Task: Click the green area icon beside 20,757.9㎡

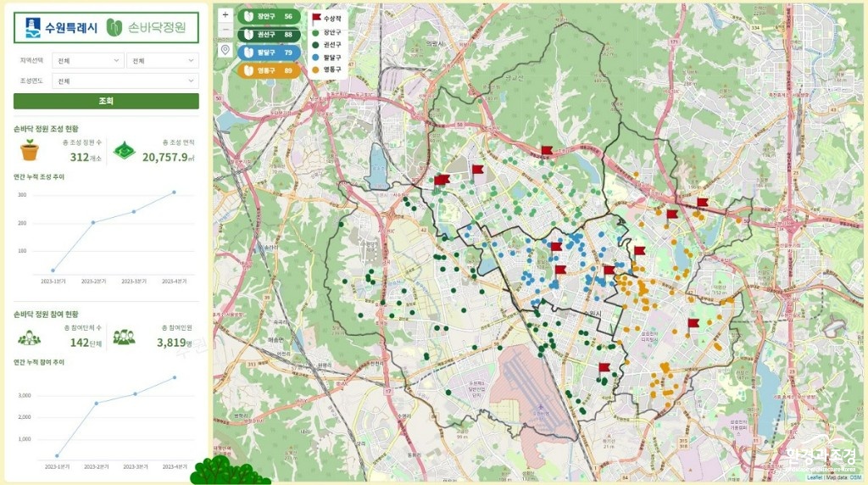Action: (125, 151)
